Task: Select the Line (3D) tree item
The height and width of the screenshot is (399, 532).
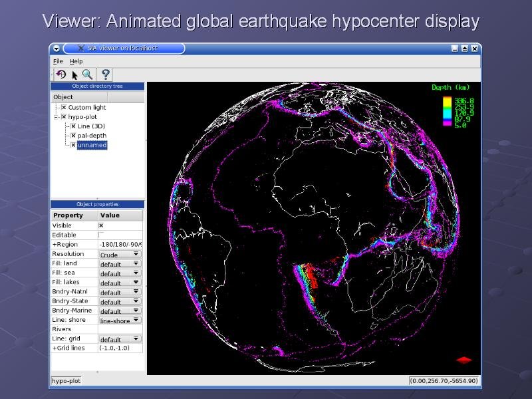Action: pos(91,126)
